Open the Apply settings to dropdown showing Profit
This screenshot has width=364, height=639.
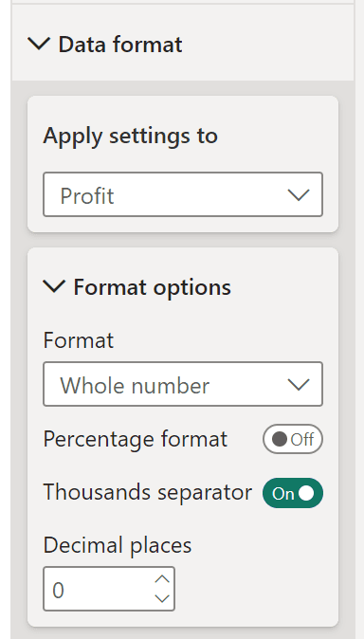click(x=183, y=194)
